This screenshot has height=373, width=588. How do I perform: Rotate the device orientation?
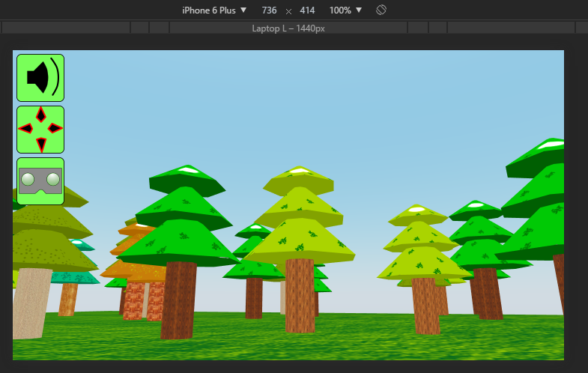[381, 10]
